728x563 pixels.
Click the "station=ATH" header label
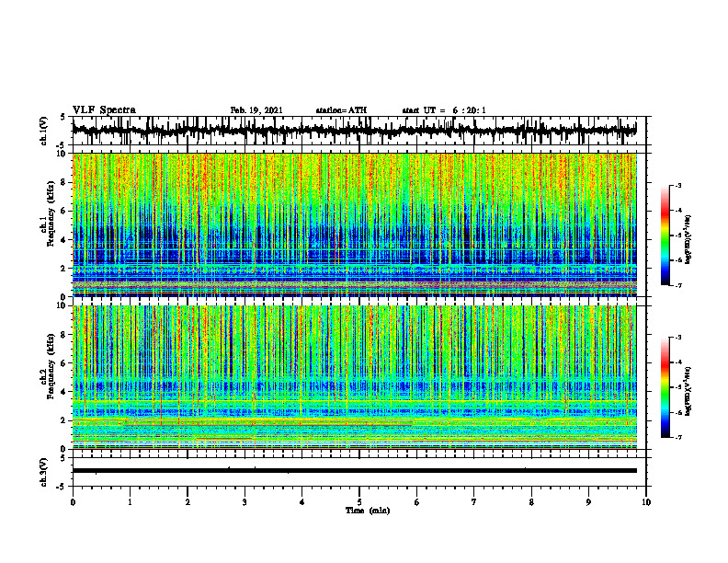pos(341,110)
